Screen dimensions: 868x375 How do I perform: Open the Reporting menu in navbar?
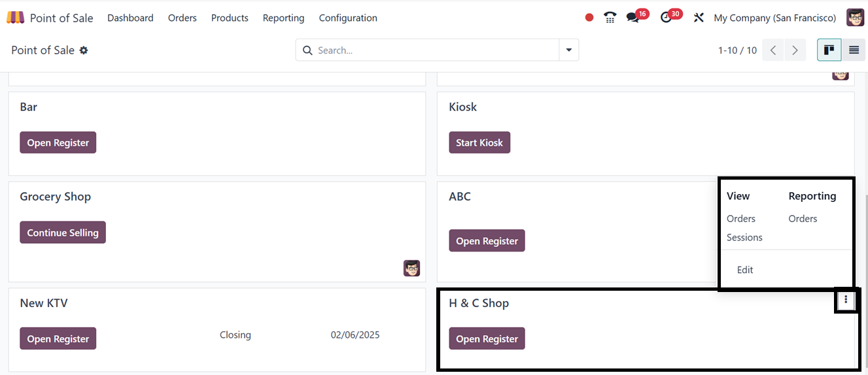283,18
